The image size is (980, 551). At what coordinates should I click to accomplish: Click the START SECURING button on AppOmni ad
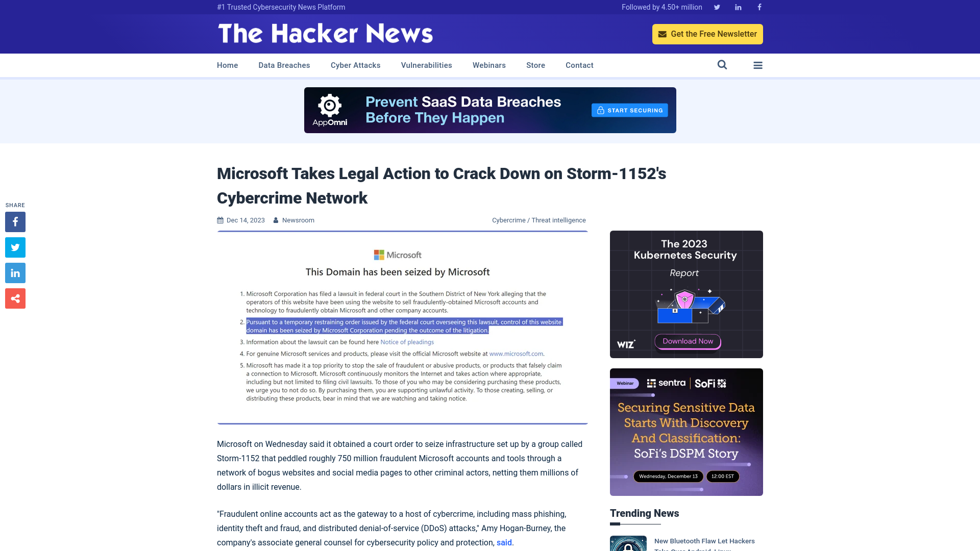point(629,110)
